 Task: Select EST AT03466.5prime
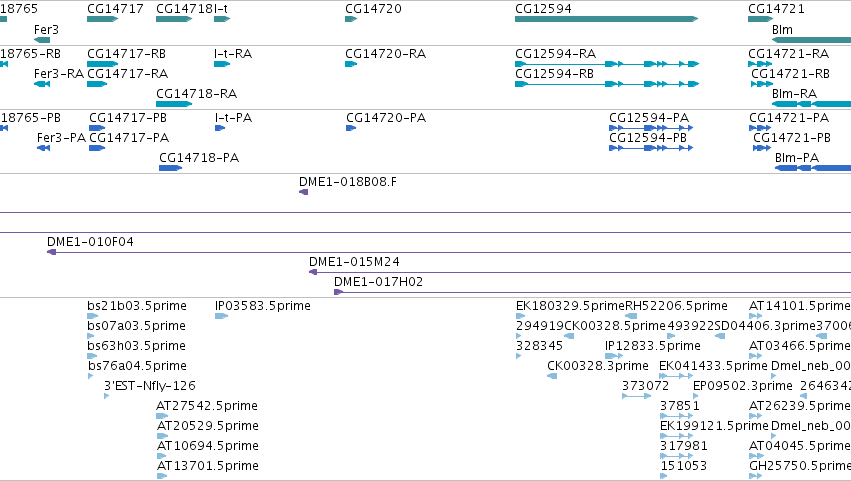(x=799, y=346)
